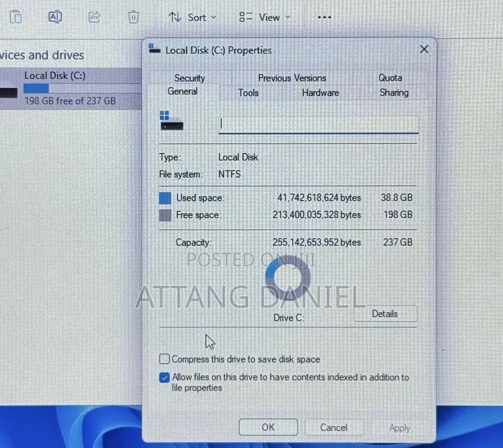Click the gray Free space color swatch
503x448 pixels.
click(x=165, y=215)
